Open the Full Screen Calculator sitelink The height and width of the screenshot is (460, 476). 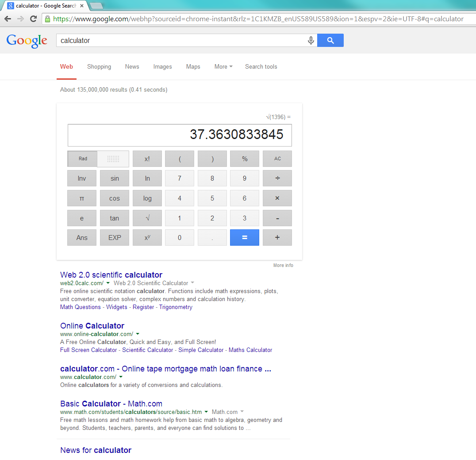[88, 350]
